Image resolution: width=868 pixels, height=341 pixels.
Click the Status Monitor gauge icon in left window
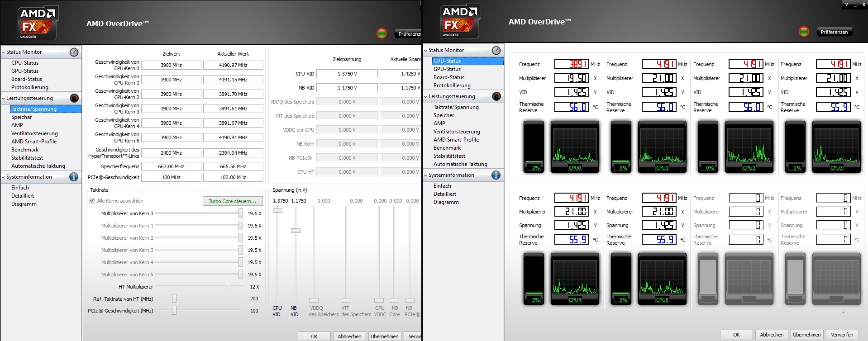(x=74, y=52)
